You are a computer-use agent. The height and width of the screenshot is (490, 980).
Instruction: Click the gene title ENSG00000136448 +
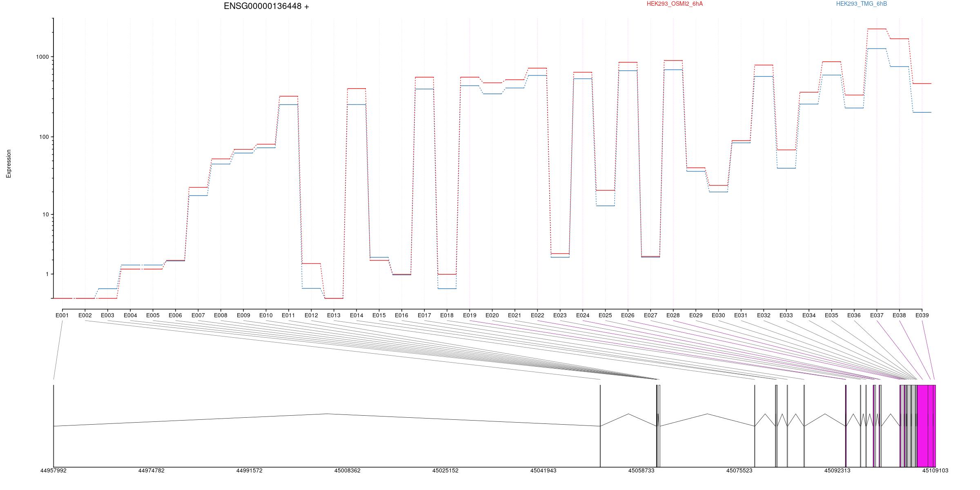point(266,7)
